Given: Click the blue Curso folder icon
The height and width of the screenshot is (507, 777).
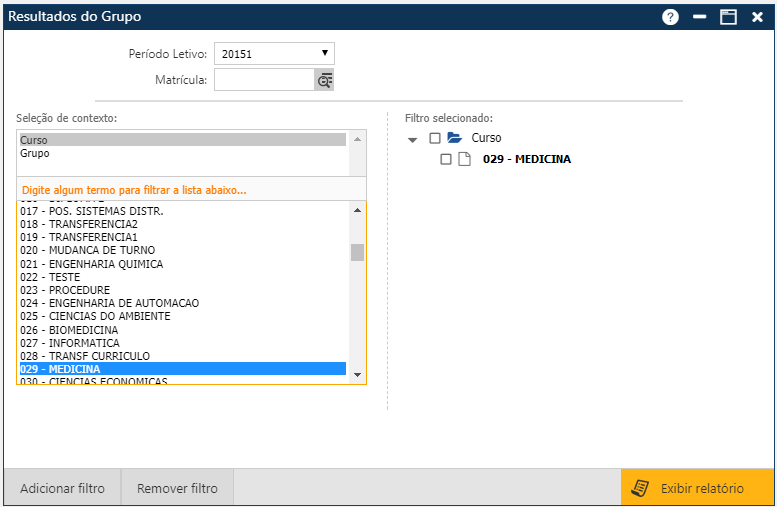Looking at the screenshot, I should [454, 138].
